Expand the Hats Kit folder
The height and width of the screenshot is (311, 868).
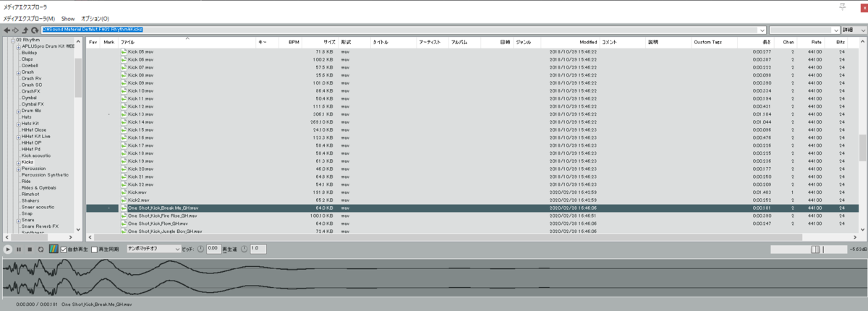pos(18,124)
